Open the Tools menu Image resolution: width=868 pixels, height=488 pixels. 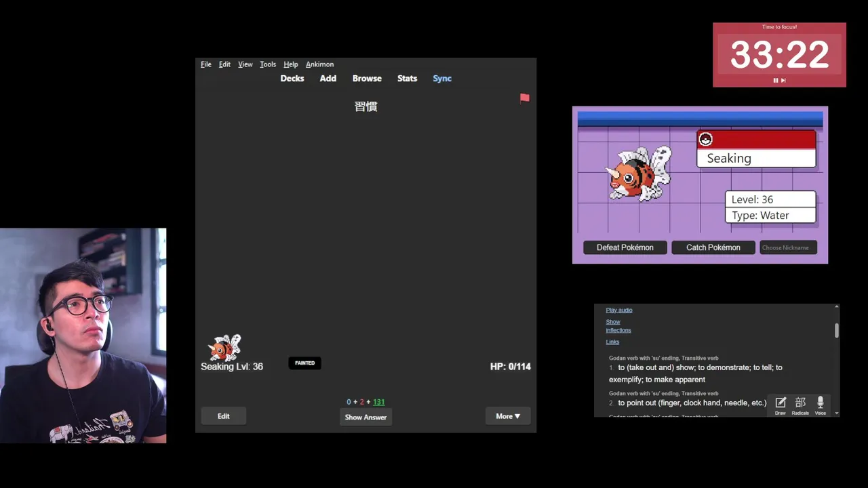tap(268, 64)
